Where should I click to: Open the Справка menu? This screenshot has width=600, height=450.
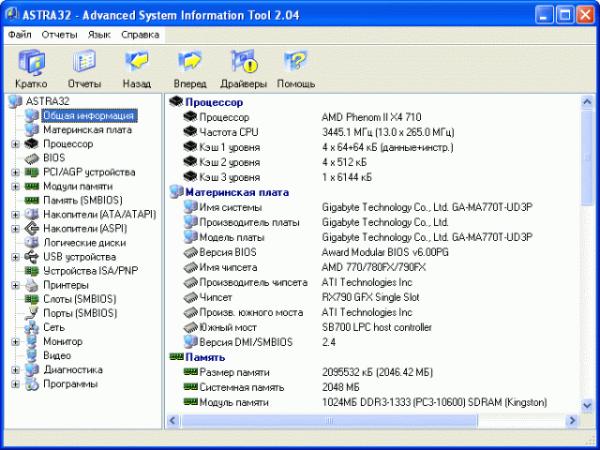coord(140,35)
